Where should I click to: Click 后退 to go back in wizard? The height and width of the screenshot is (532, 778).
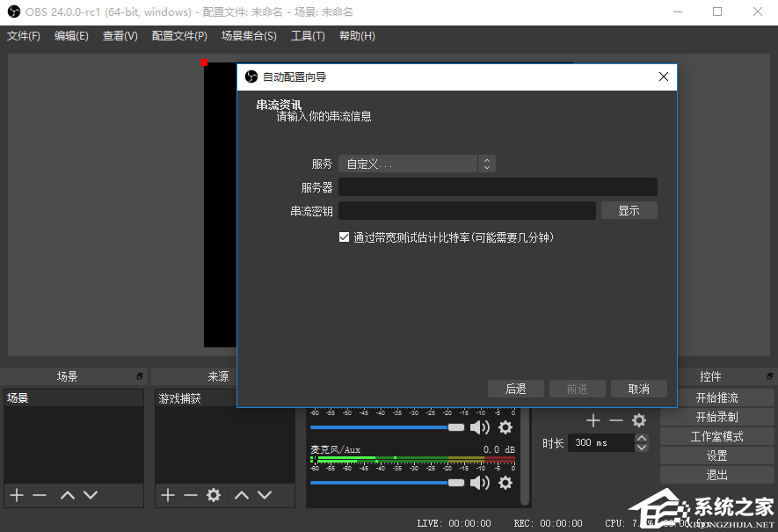point(515,389)
